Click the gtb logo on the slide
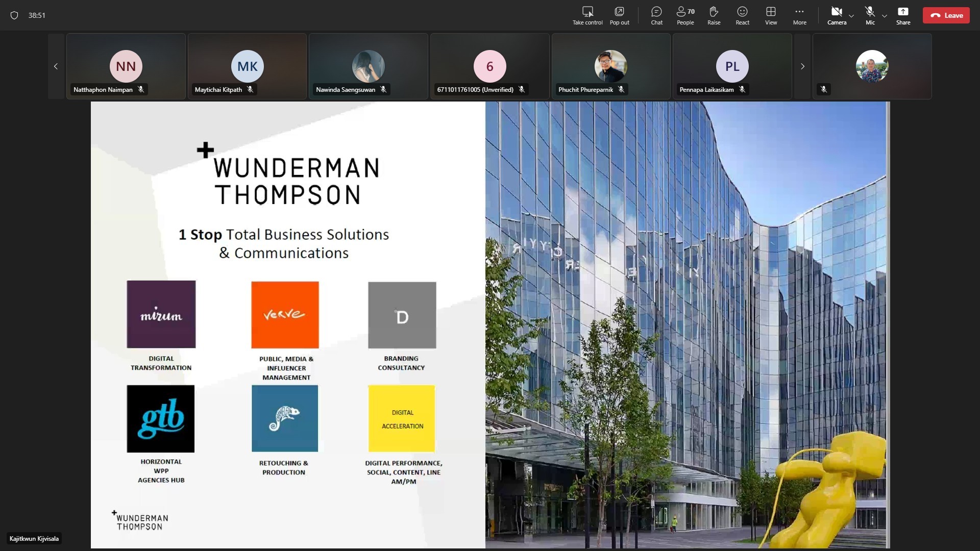Image resolution: width=980 pixels, height=551 pixels. (161, 419)
